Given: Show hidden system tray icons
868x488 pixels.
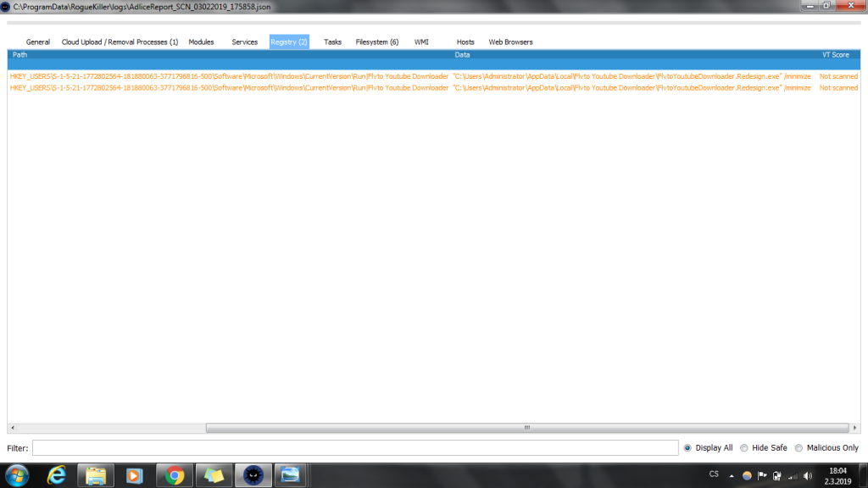Looking at the screenshot, I should click(732, 476).
